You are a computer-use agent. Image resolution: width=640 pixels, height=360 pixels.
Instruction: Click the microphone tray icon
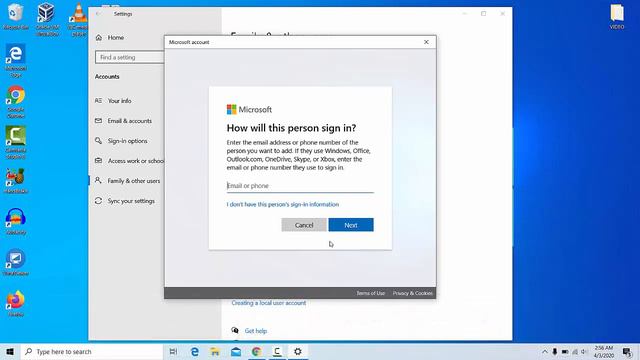tap(555, 351)
